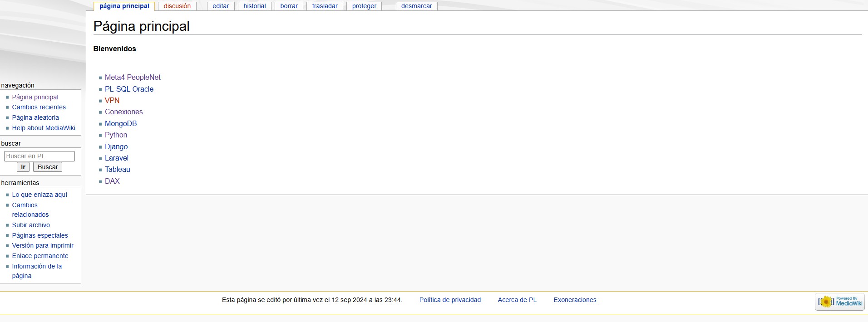Open the Meta4 PeopleNet link
Screen dimensions: 868x322
tap(133, 78)
